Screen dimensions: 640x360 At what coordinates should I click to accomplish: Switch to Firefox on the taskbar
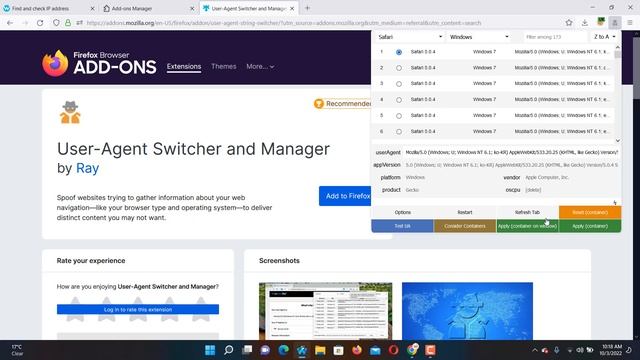coord(357,350)
